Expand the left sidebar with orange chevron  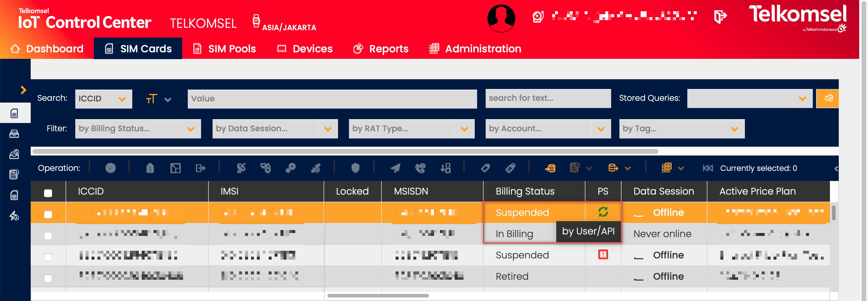coord(23,90)
